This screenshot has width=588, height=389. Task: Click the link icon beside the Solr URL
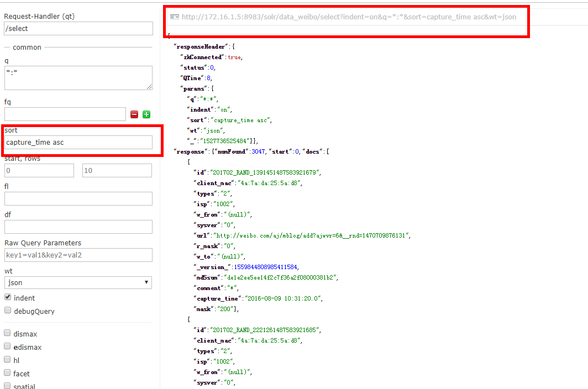click(x=174, y=17)
